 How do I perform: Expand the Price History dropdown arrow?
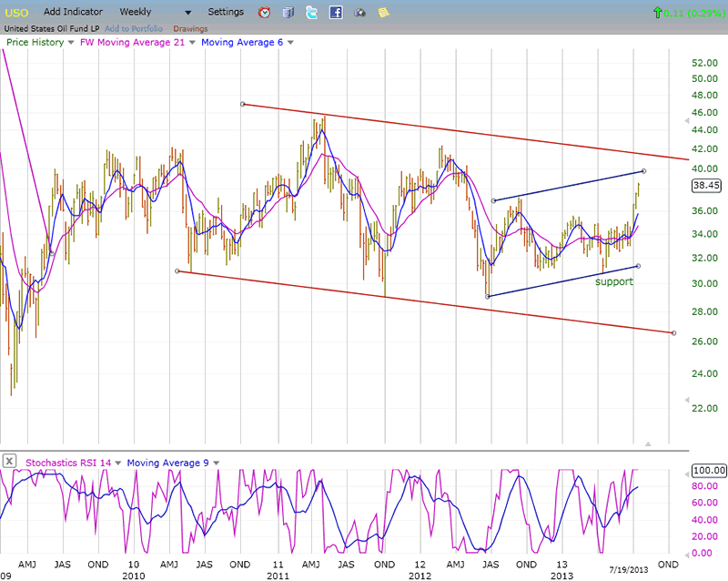click(x=71, y=43)
